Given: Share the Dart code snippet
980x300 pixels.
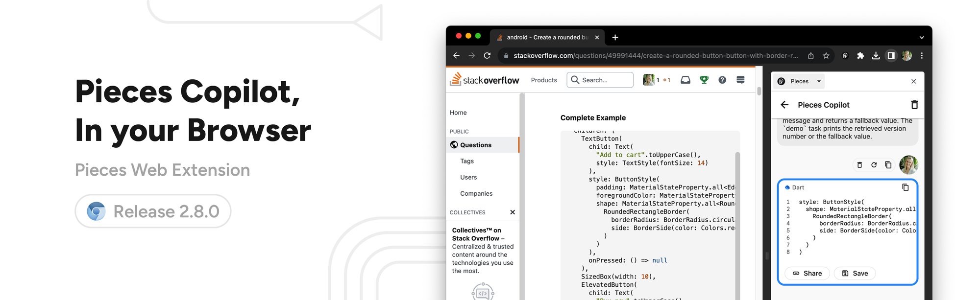Looking at the screenshot, I should click(808, 273).
